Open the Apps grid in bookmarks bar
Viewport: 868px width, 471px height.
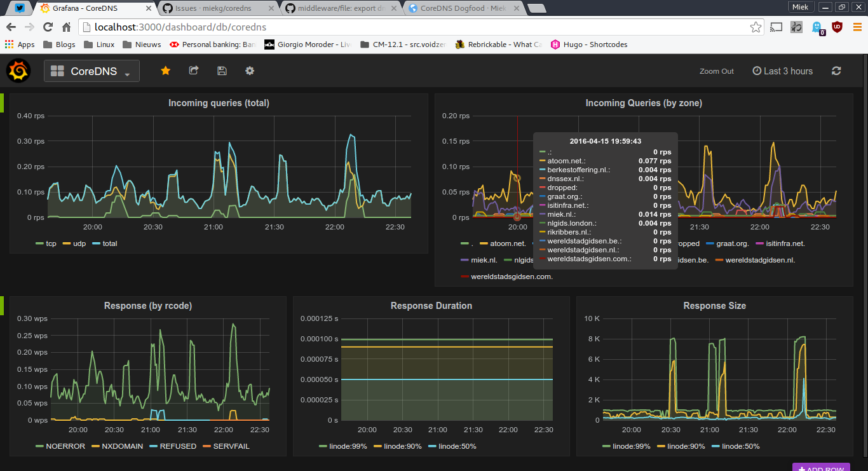pos(20,44)
